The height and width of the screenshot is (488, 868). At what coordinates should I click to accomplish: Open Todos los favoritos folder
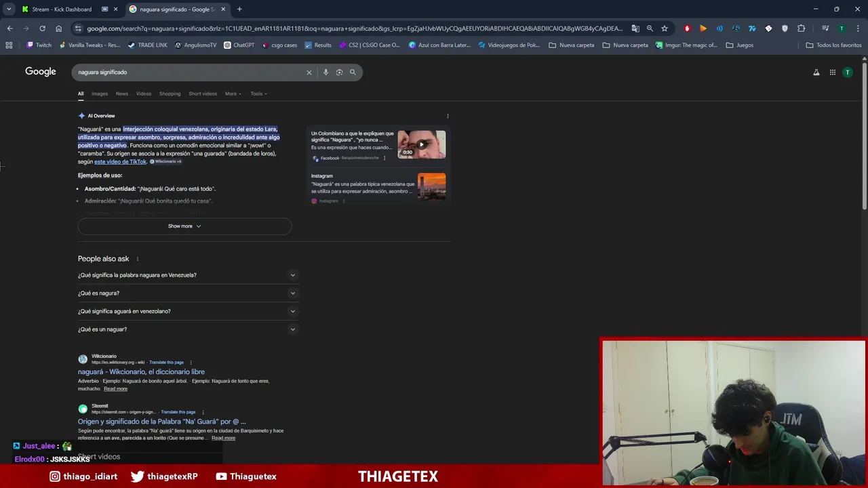tap(833, 45)
